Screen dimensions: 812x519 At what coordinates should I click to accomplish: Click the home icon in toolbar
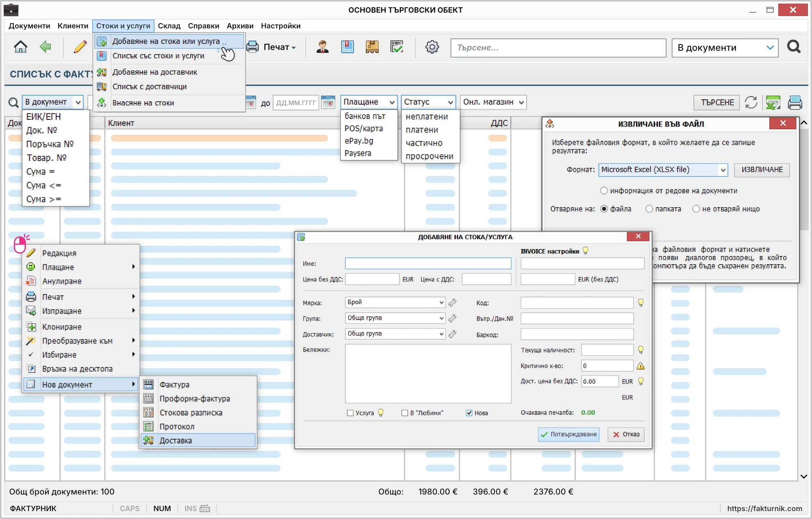21,47
